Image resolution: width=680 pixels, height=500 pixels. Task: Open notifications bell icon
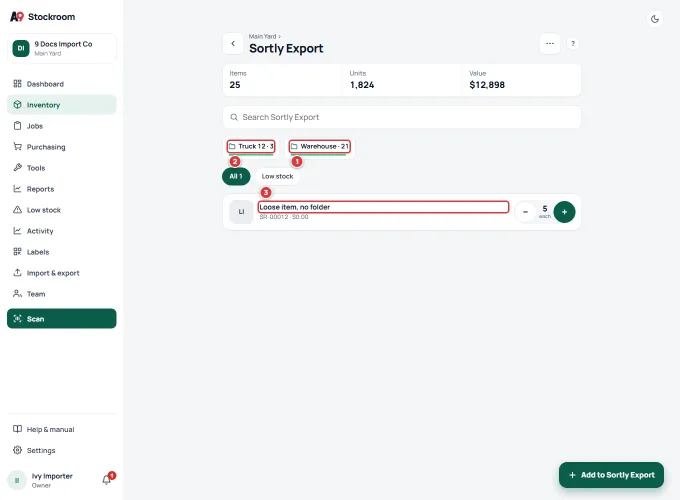pos(107,480)
